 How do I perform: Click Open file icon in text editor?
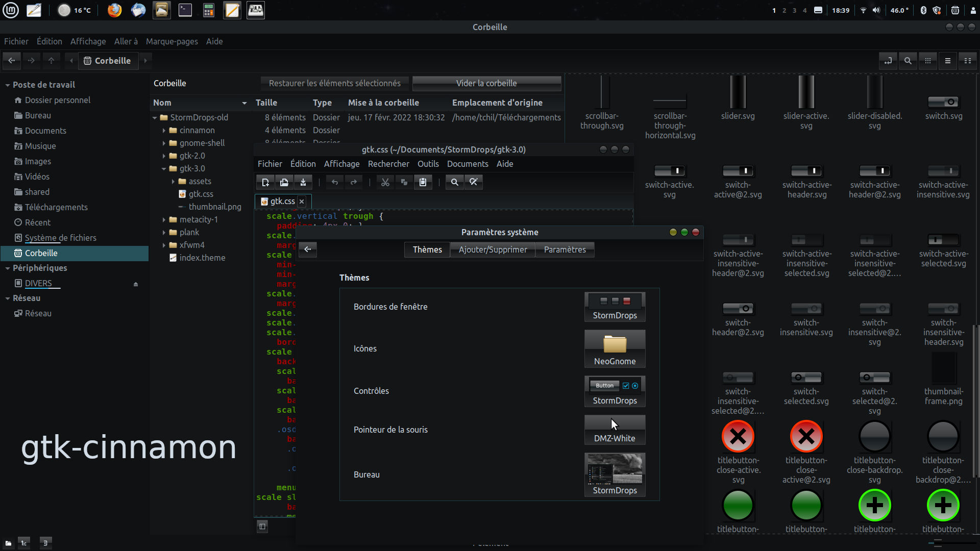[x=284, y=182]
